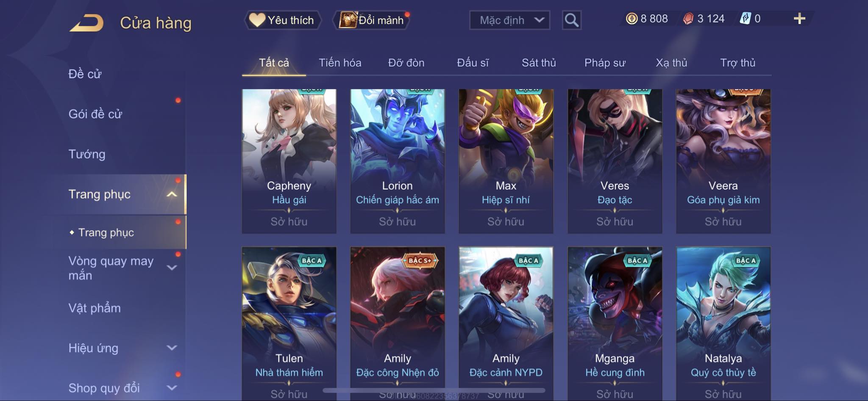The image size is (868, 401).
Task: Tap the red gem currency icon
Action: pos(688,19)
